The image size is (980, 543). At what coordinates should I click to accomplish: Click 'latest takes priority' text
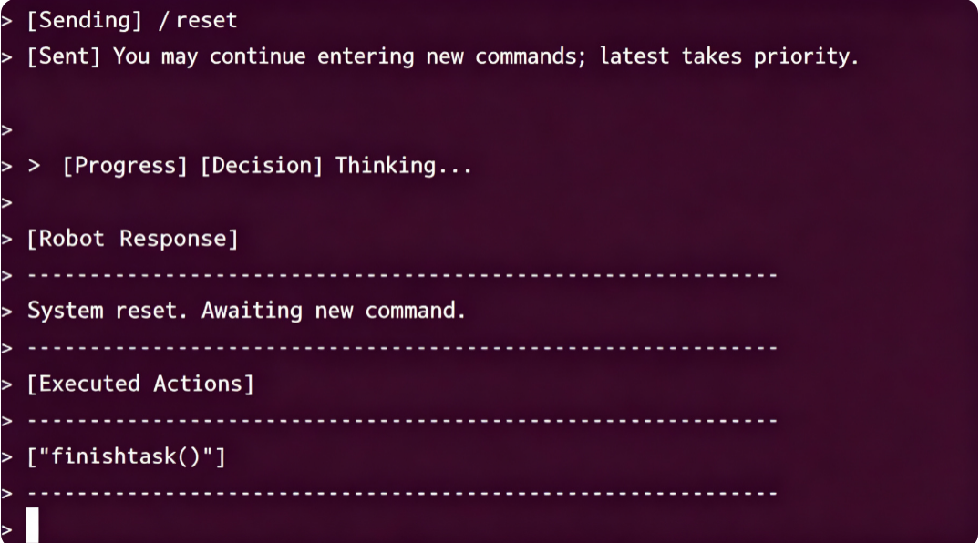click(x=728, y=56)
